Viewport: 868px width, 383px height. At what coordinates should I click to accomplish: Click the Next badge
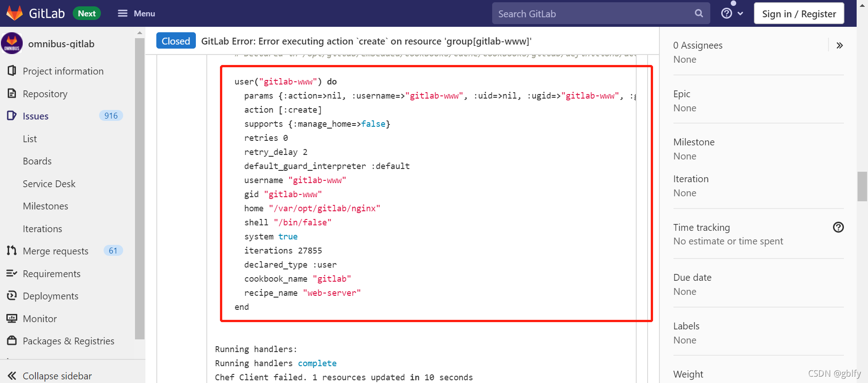click(x=87, y=14)
